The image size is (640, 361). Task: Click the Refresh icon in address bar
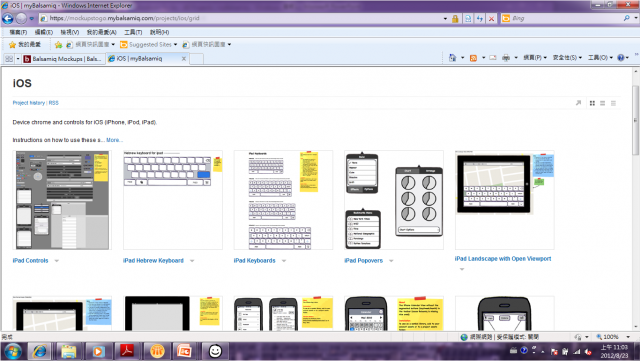click(x=480, y=18)
